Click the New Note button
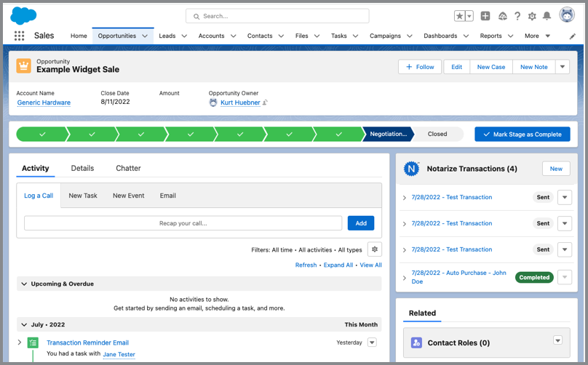 (533, 67)
